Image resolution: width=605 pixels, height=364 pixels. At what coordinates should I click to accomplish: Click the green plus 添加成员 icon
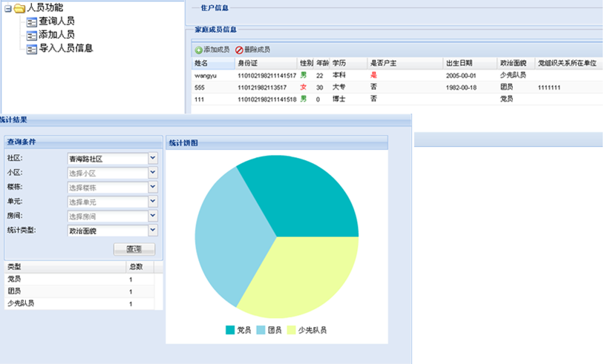[199, 50]
